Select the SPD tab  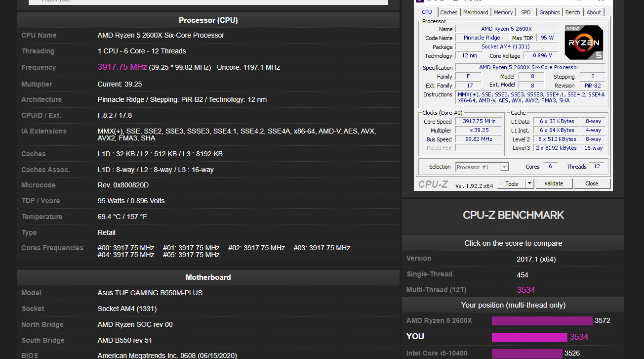[x=525, y=12]
